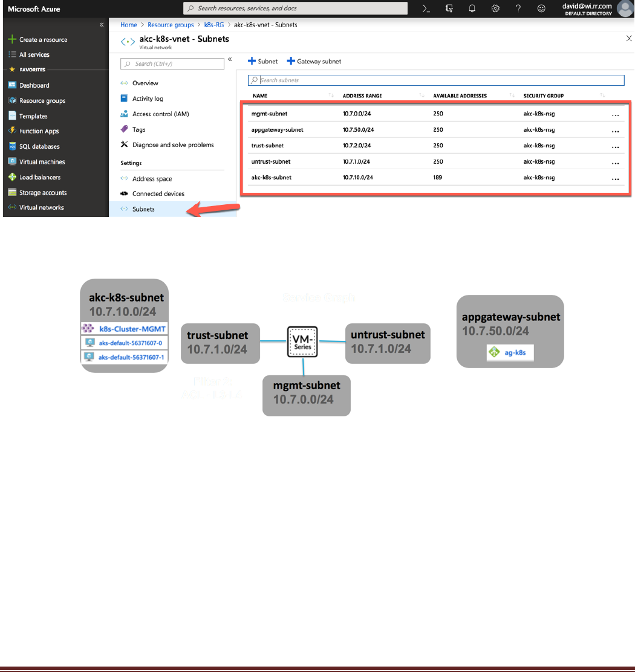This screenshot has width=635, height=672.
Task: Open untrust-subnet row
Action: tap(436, 161)
